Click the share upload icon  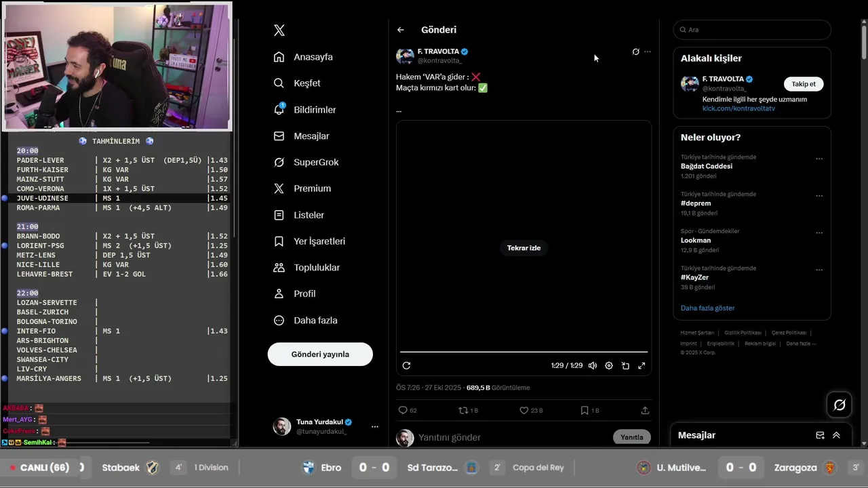point(645,410)
